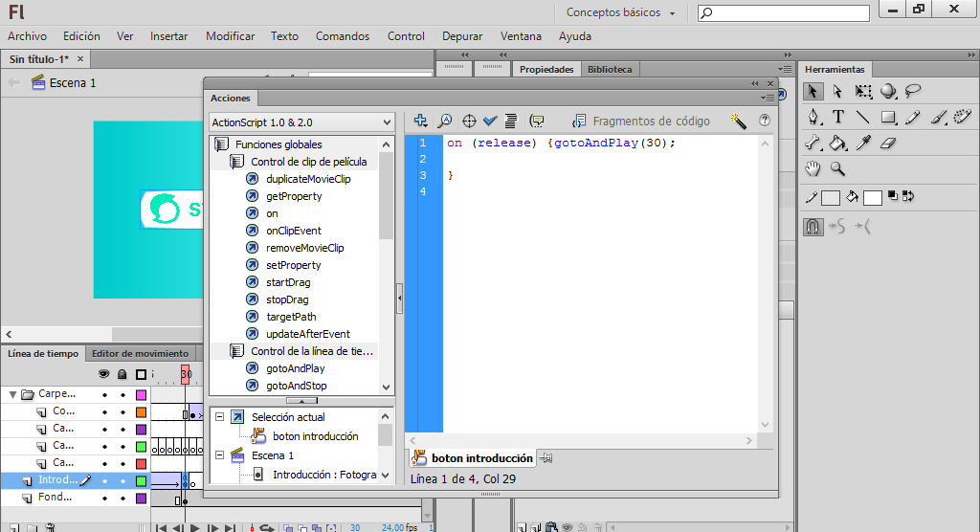Open Fragmentos de código panel
980x532 pixels.
pos(640,121)
